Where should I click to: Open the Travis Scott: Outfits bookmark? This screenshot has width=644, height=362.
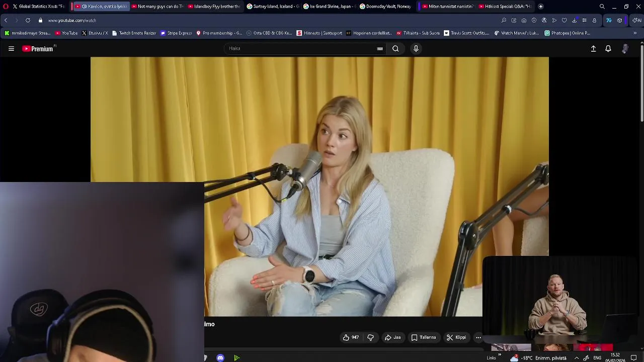point(467,33)
